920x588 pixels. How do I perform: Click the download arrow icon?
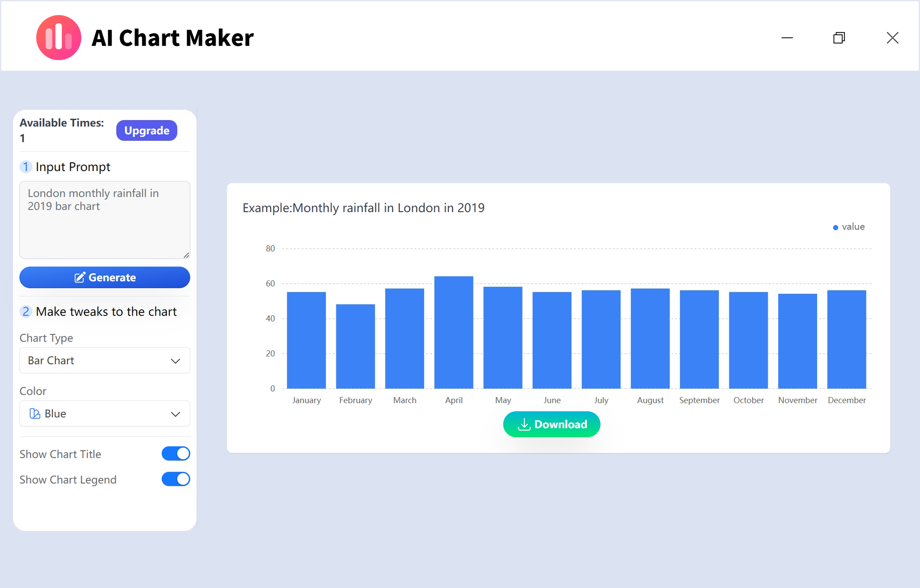click(x=524, y=425)
